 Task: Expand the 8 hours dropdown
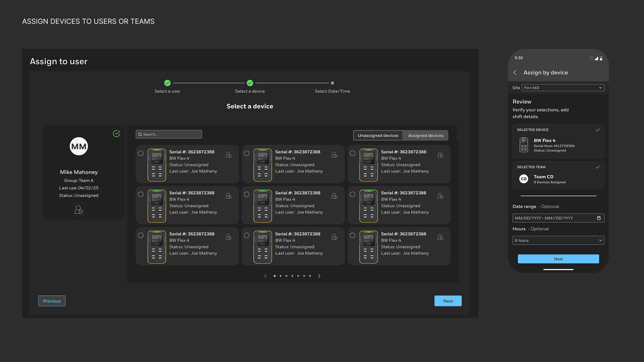point(558,240)
